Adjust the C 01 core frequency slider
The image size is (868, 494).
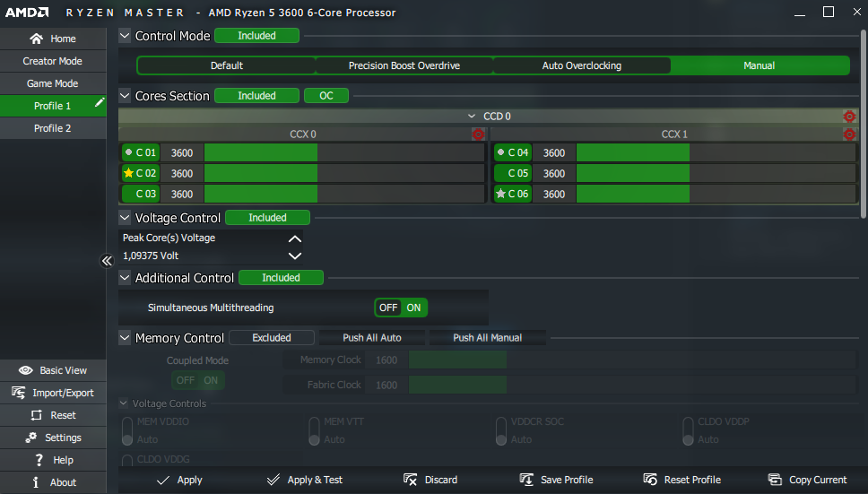coord(344,152)
